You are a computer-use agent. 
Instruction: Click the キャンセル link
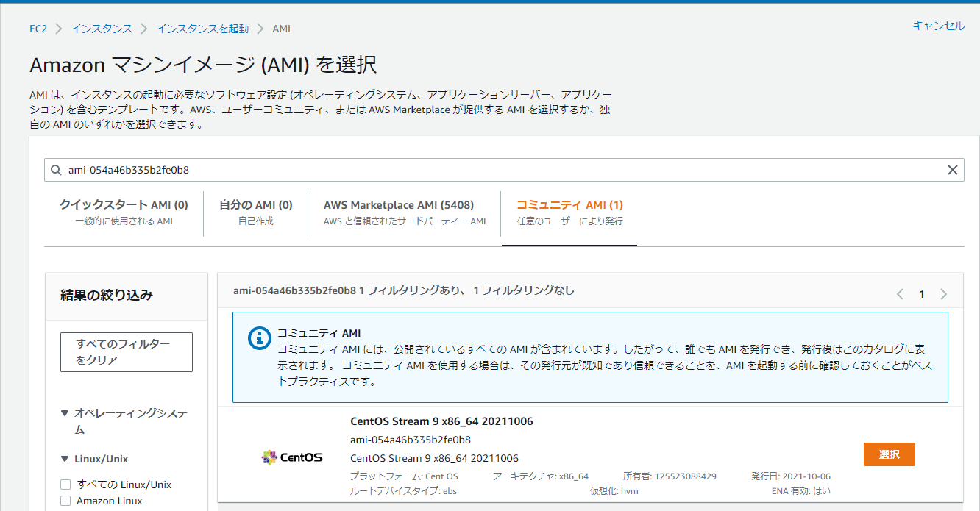pos(938,26)
